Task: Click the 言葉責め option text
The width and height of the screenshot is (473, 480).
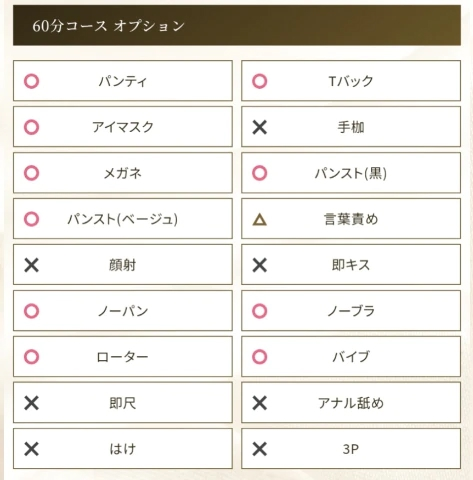Action: tap(351, 219)
